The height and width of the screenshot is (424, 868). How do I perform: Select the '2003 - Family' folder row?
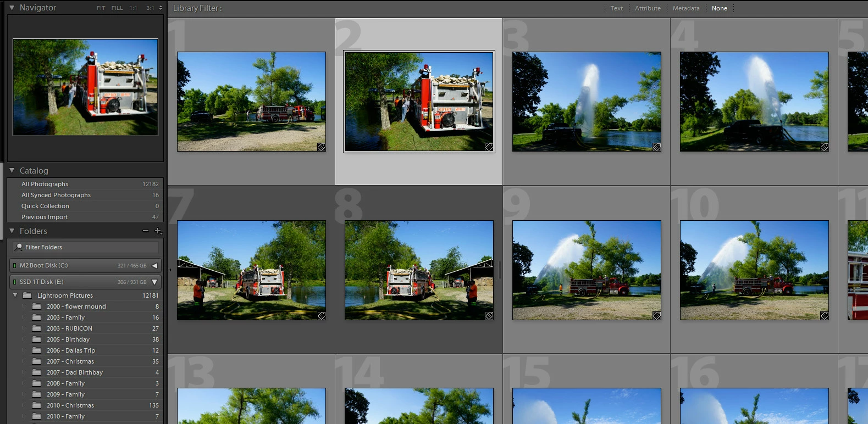click(85, 317)
